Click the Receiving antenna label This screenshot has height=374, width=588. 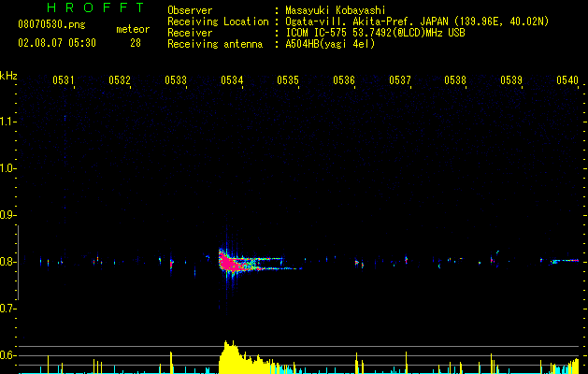point(215,44)
